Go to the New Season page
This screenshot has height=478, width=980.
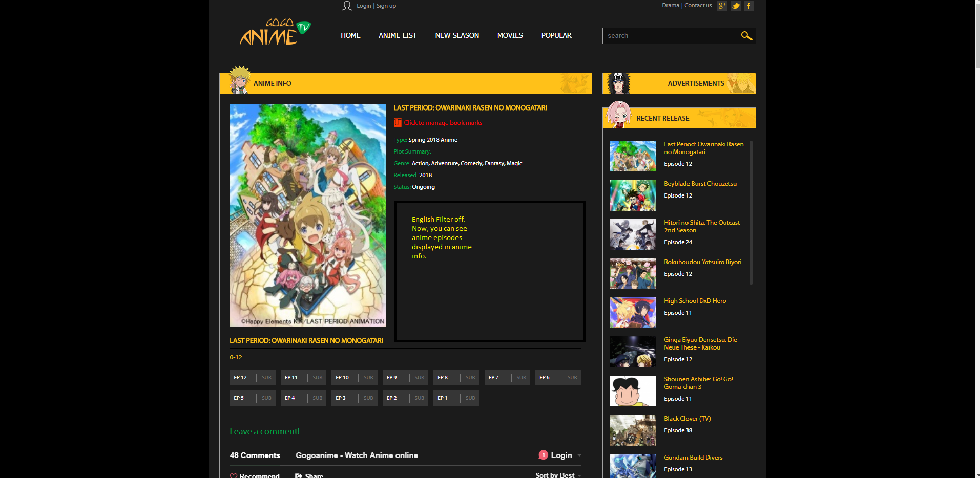point(457,35)
